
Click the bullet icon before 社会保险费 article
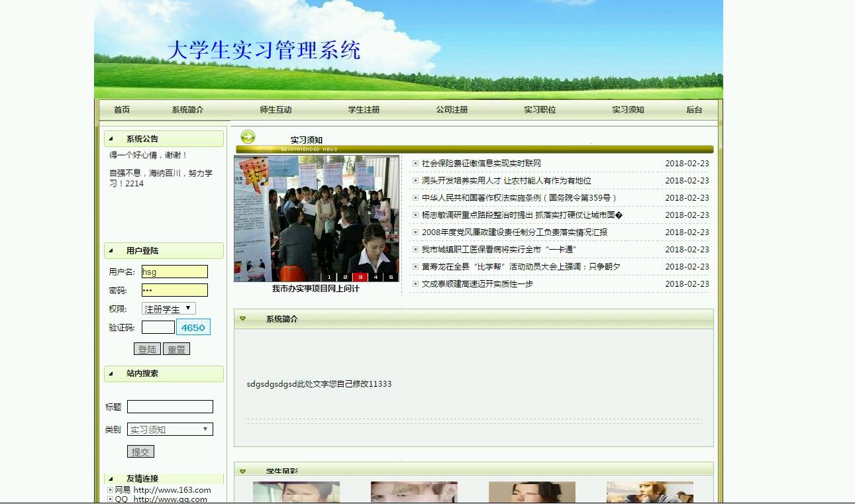click(415, 164)
